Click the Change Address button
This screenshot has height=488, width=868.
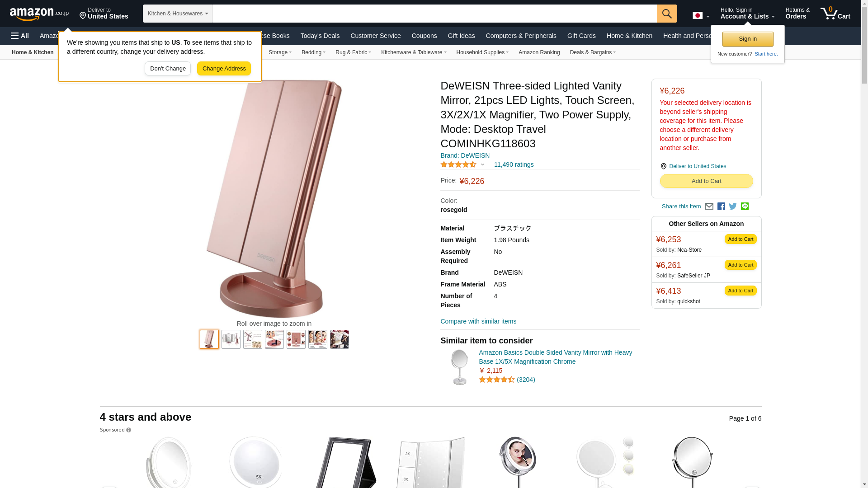click(x=224, y=69)
